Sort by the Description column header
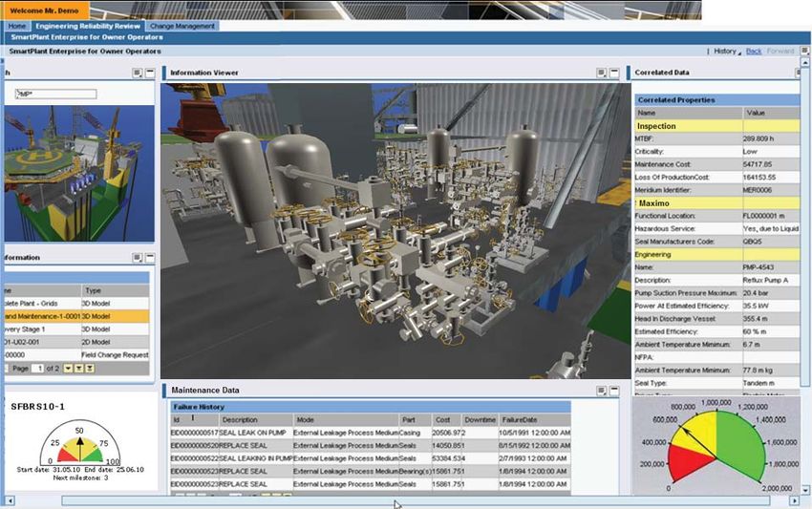Viewport: 812px width, 509px height. [255, 420]
